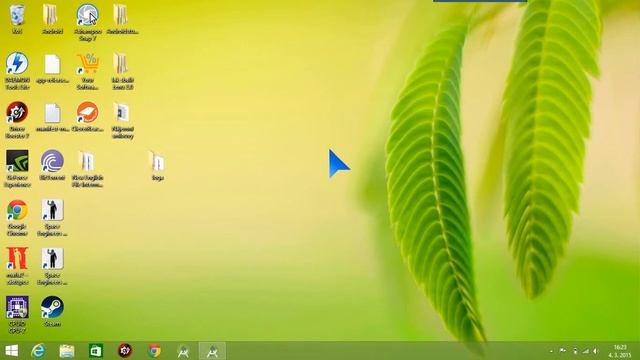640x360 pixels.
Task: Open the volume speaker tray icon
Action: [x=596, y=351]
